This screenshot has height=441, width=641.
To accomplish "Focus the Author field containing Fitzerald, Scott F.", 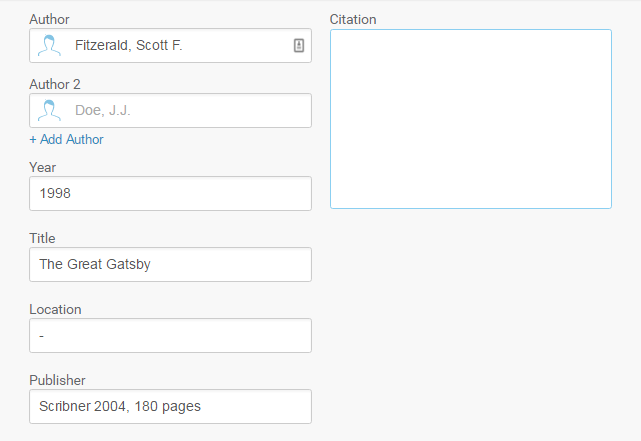I will [x=170, y=45].
